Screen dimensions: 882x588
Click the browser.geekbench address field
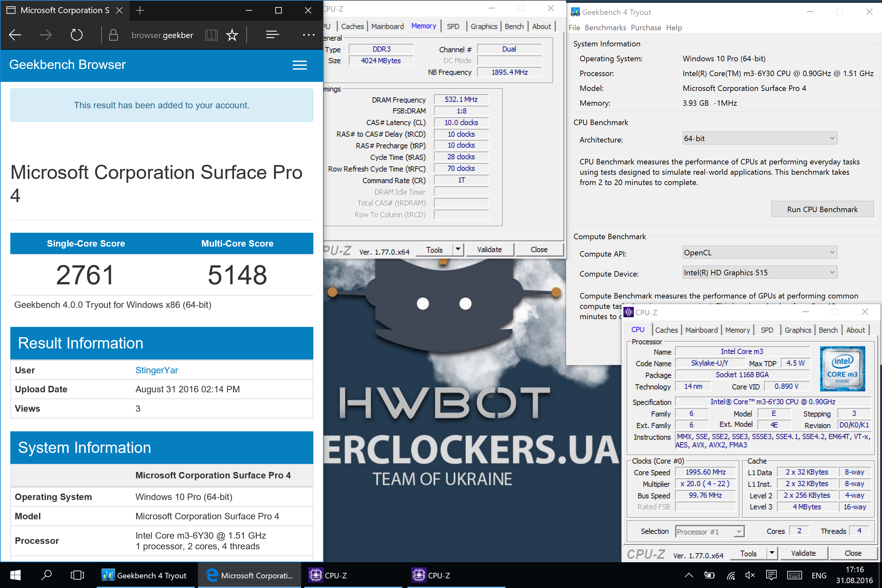162,35
